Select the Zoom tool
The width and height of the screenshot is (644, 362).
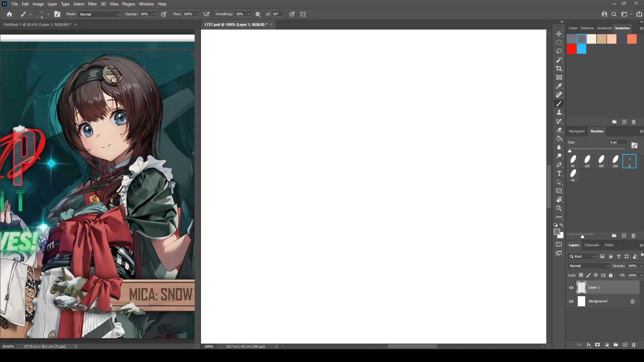tap(559, 208)
